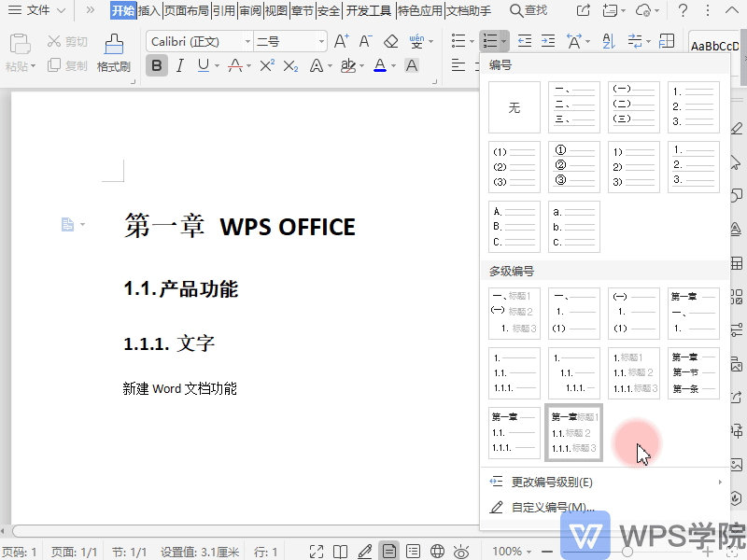Click the sort A-Z icon

[609, 41]
